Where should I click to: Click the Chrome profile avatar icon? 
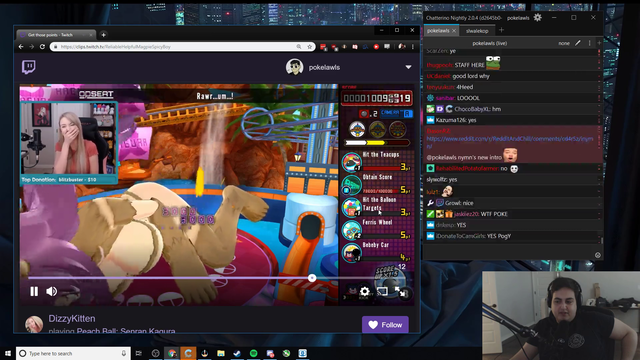coord(402,47)
